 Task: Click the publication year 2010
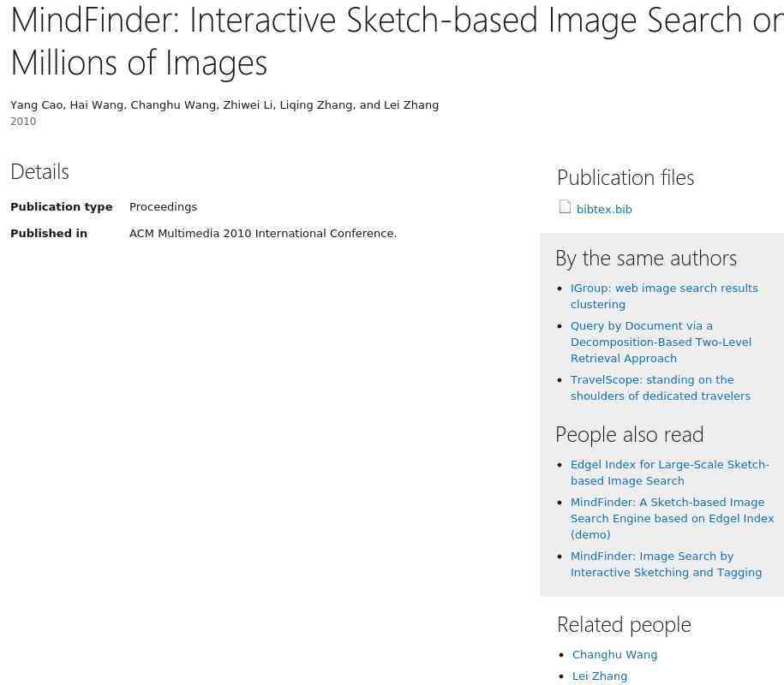(23, 122)
